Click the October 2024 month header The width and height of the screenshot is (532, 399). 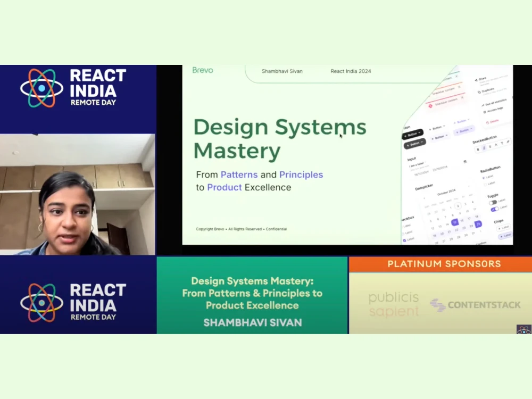pos(446,193)
